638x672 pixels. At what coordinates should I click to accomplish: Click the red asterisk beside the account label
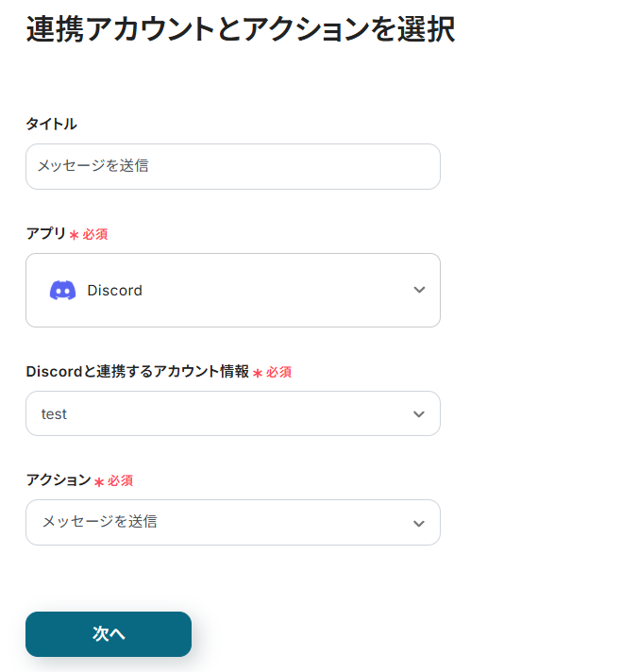[x=257, y=373]
